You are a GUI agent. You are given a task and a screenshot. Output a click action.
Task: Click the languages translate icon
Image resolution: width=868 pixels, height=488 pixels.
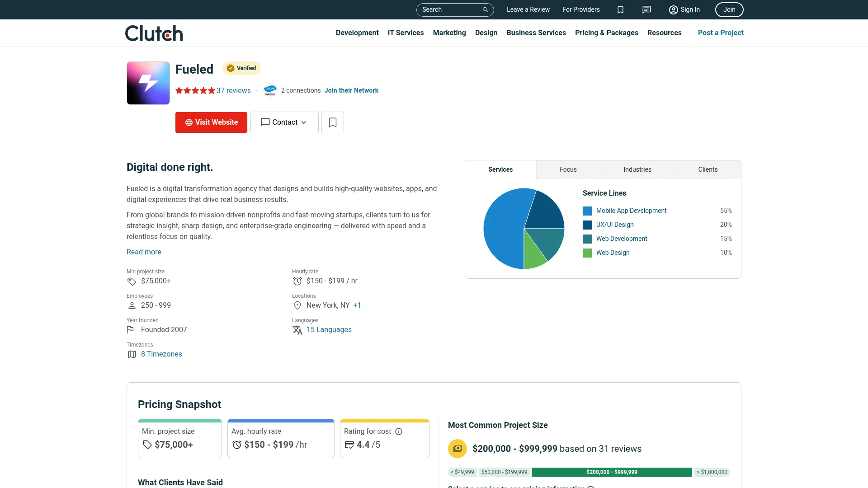click(297, 330)
